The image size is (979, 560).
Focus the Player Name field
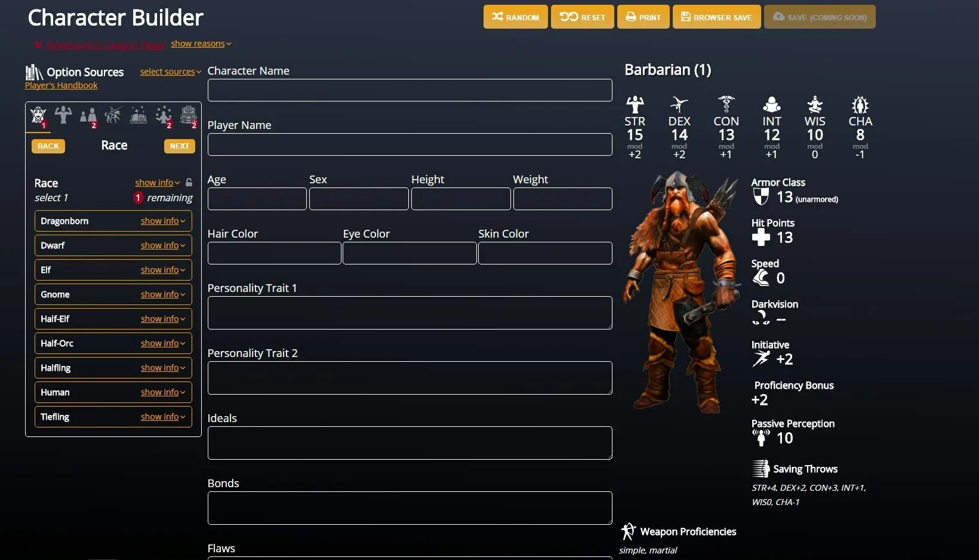(x=410, y=144)
